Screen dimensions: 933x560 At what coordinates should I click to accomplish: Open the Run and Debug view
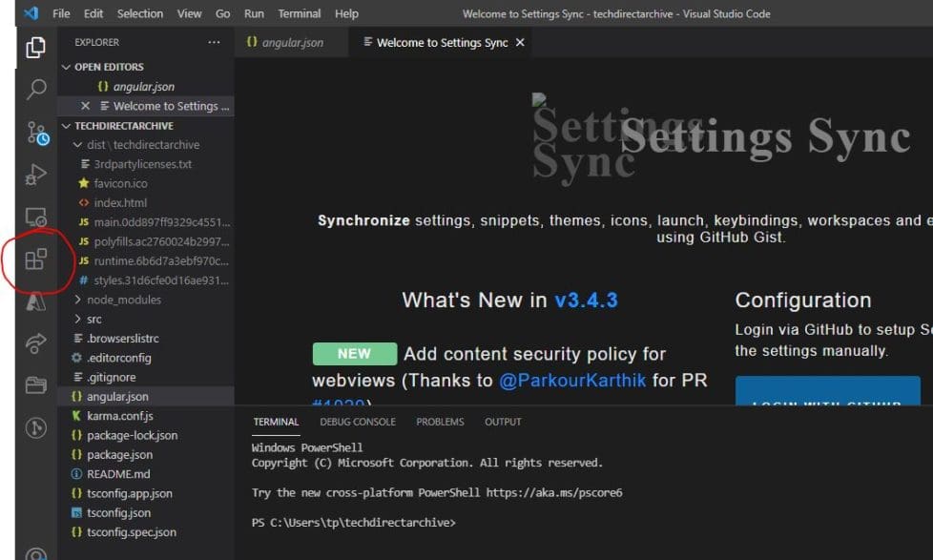point(35,175)
